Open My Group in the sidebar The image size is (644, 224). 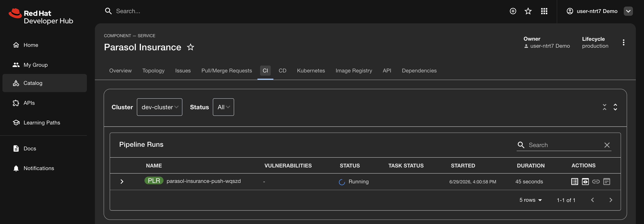44,65
